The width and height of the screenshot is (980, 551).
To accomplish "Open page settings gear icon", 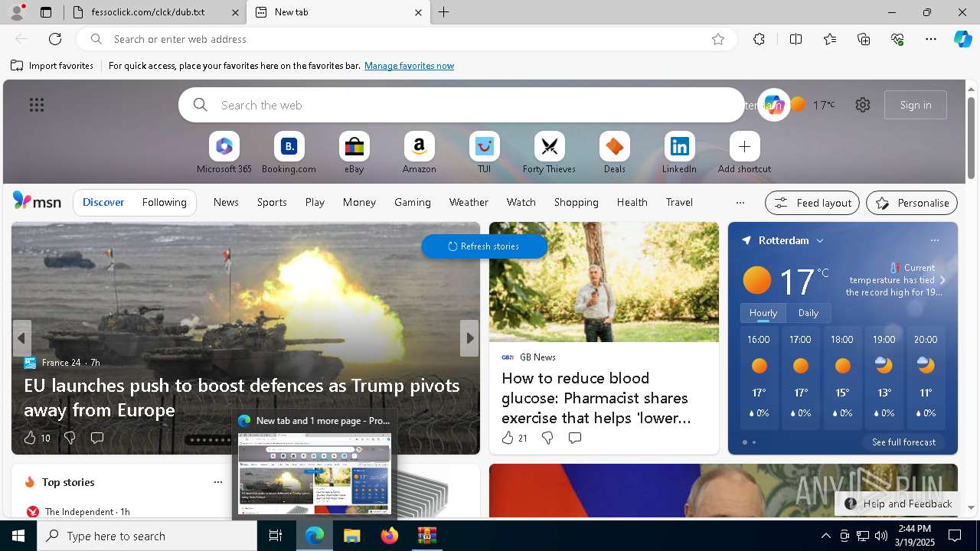I will point(863,105).
